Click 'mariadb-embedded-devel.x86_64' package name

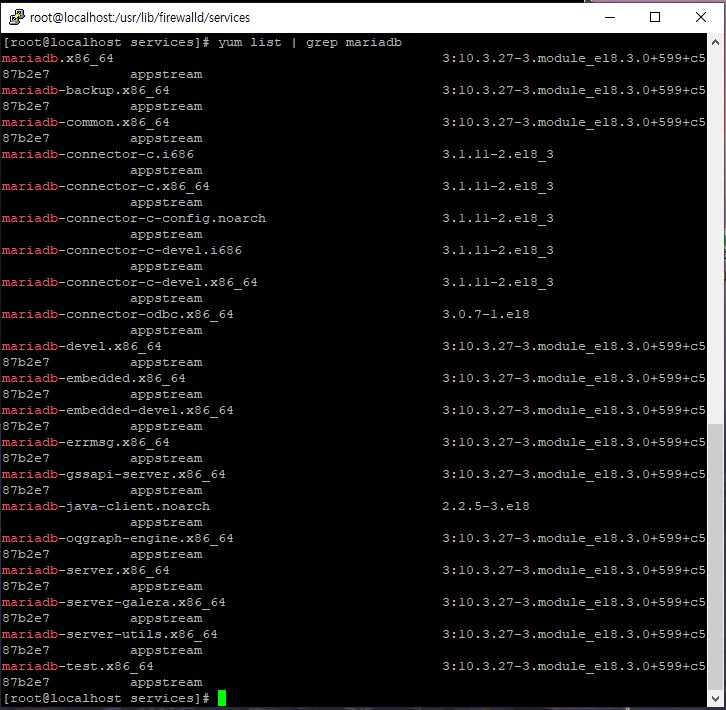118,410
